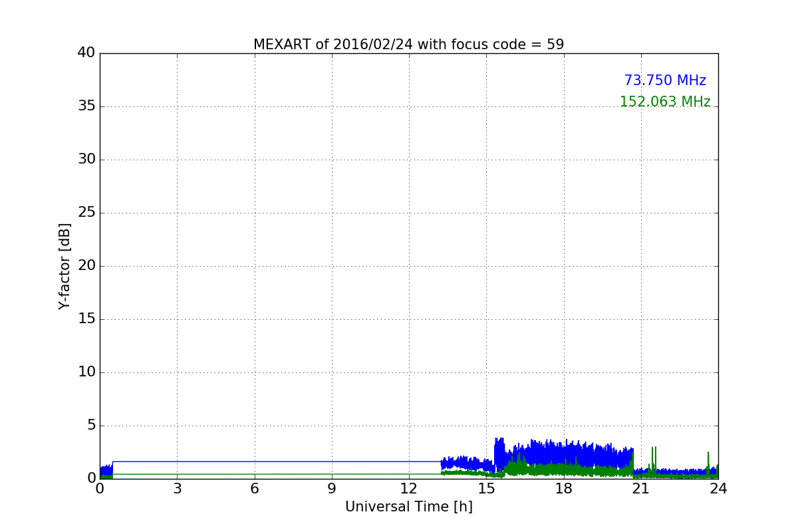The width and height of the screenshot is (798, 532).
Task: Click the y-axis tick label 35
Action: 86,106
